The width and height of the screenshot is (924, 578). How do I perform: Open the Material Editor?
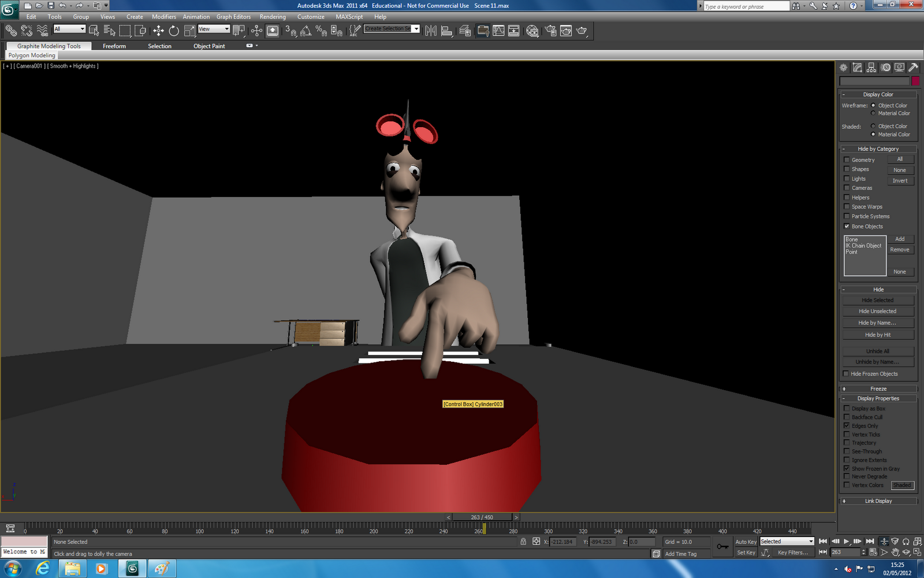point(532,31)
